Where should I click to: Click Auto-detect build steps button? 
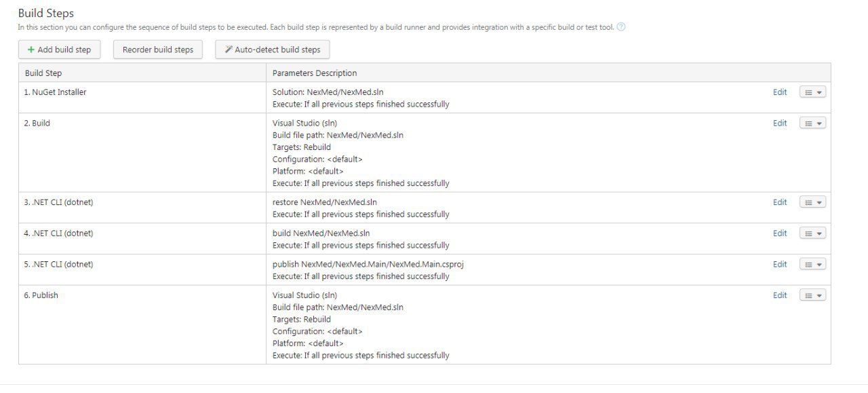pos(273,50)
